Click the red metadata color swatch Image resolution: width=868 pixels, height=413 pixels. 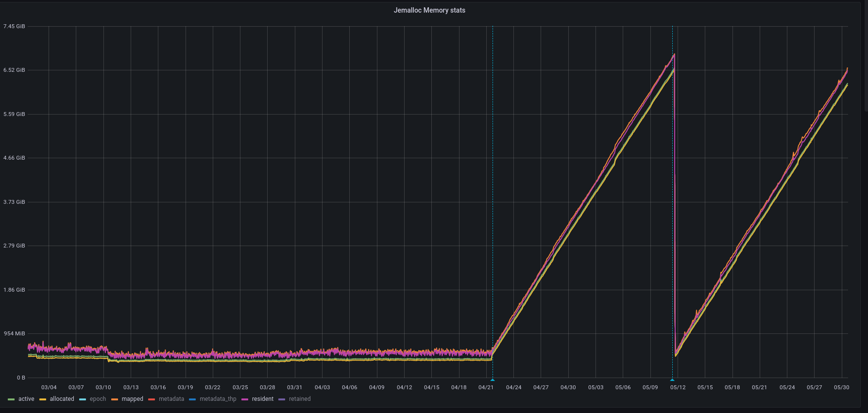[x=152, y=399]
